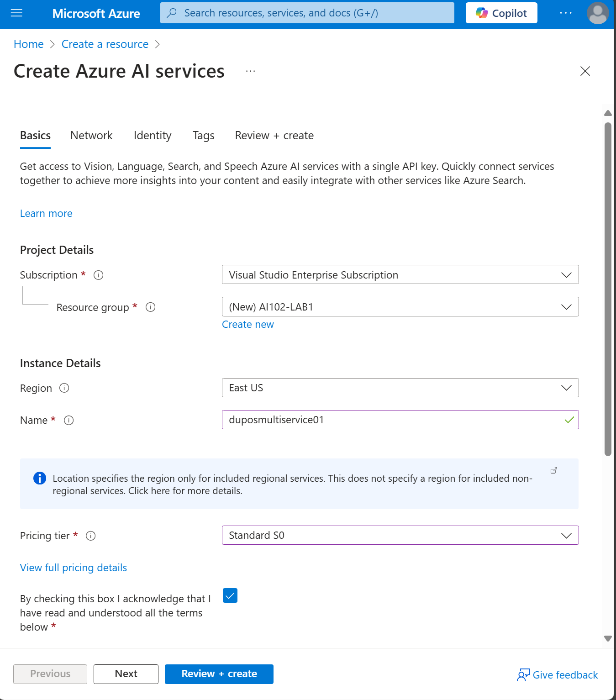Viewport: 616px width, 700px height.
Task: Click the scrollbar down arrow
Action: pyautogui.click(x=608, y=638)
